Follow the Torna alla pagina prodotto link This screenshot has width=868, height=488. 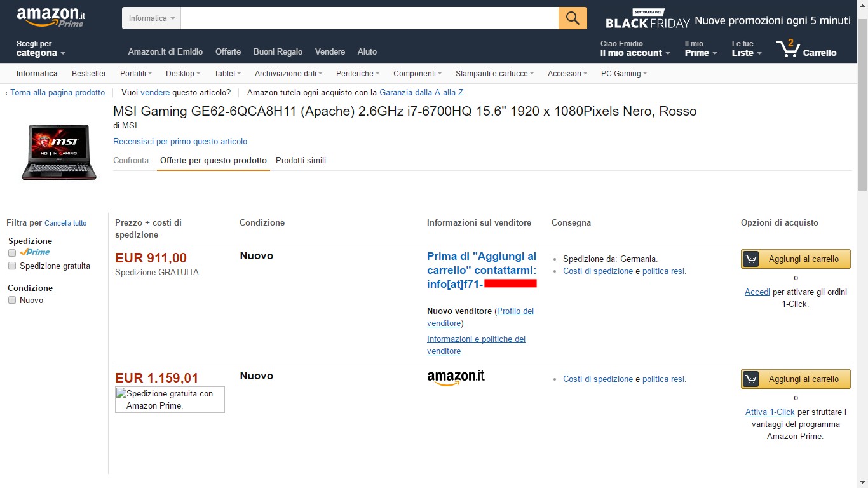[57, 93]
